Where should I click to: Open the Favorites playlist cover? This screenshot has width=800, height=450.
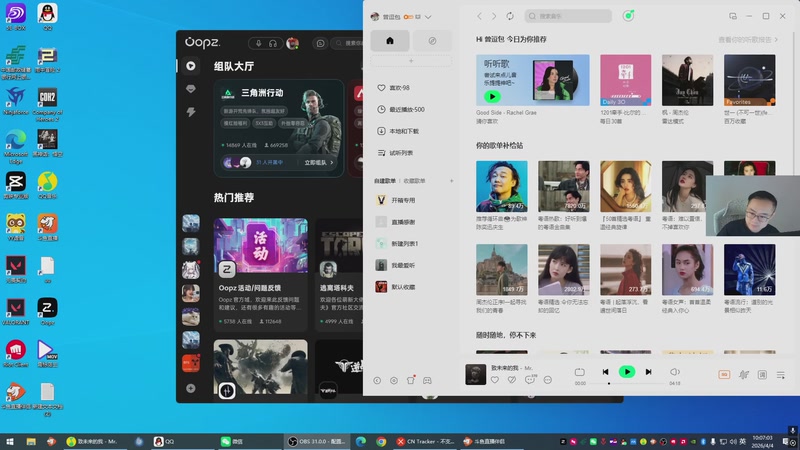coord(749,80)
